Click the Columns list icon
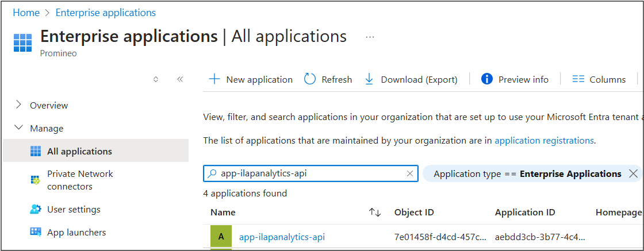Image resolution: width=644 pixels, height=251 pixels. tap(578, 79)
